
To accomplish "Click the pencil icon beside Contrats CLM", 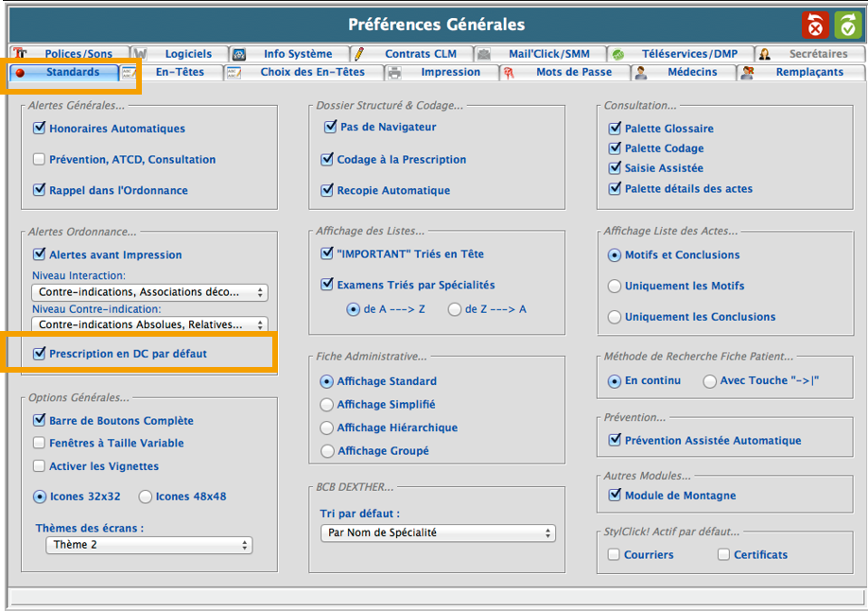I will tap(359, 54).
